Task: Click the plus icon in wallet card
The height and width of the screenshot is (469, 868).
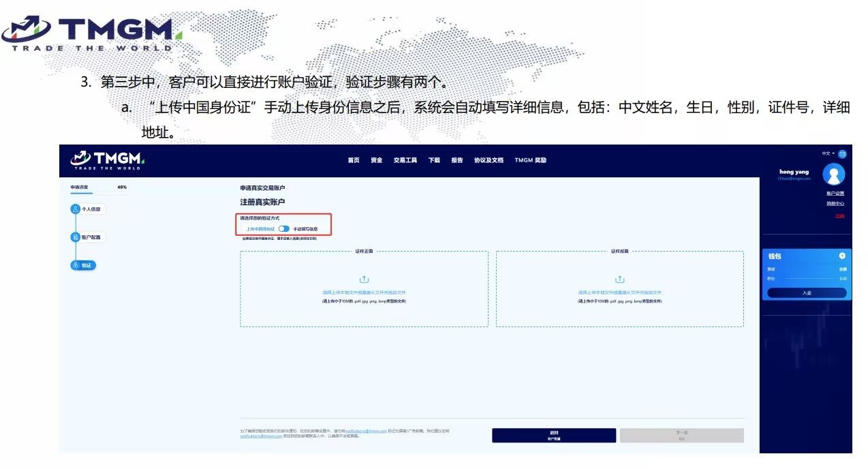Action: (842, 256)
